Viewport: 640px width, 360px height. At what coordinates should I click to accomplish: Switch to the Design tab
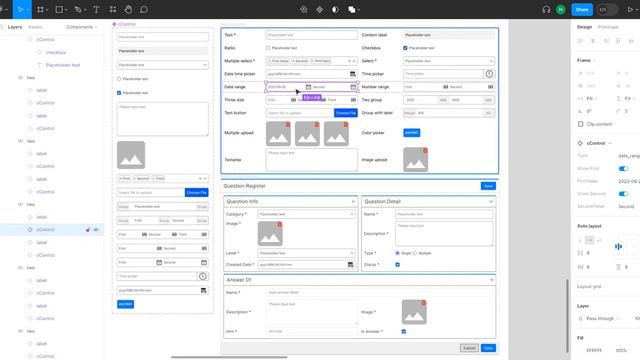point(584,27)
